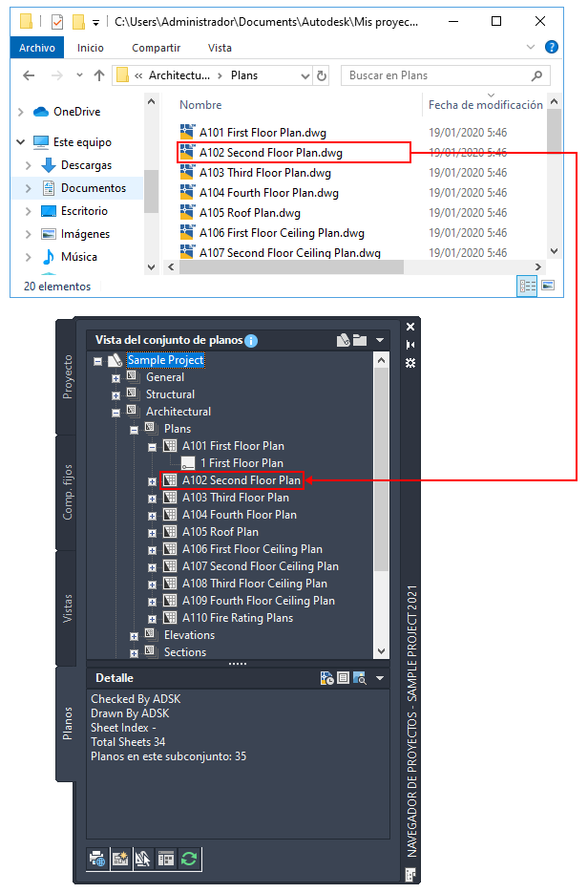
Task: Click the green refresh project icon
Action: pos(189,859)
